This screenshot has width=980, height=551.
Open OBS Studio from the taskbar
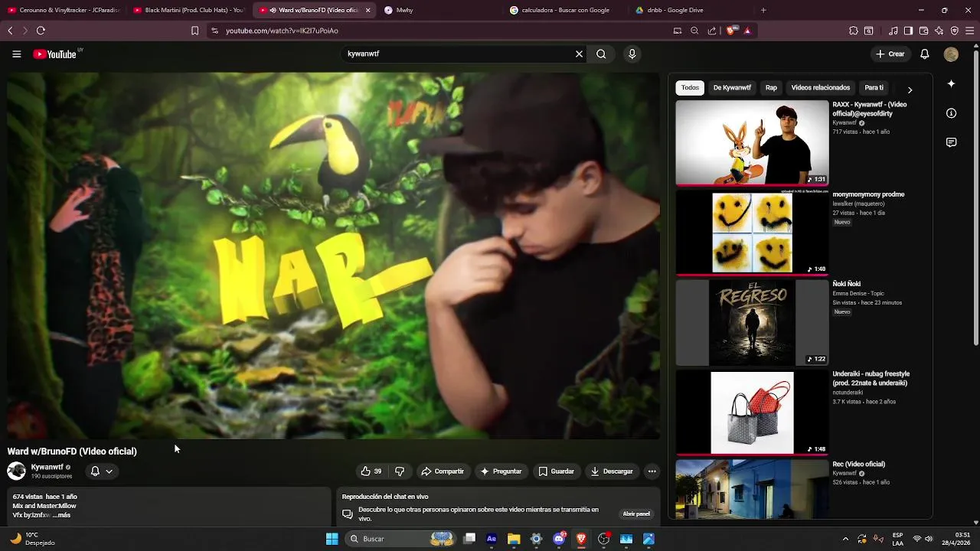(x=604, y=539)
